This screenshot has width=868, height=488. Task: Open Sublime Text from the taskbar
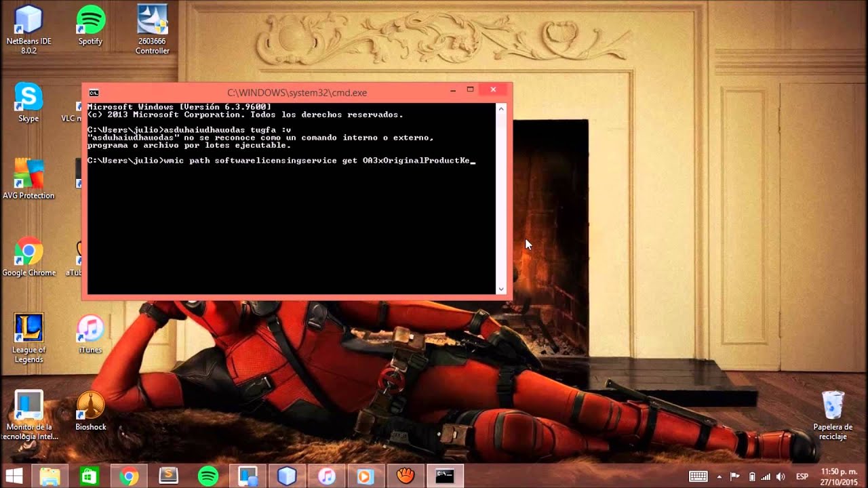click(x=168, y=476)
